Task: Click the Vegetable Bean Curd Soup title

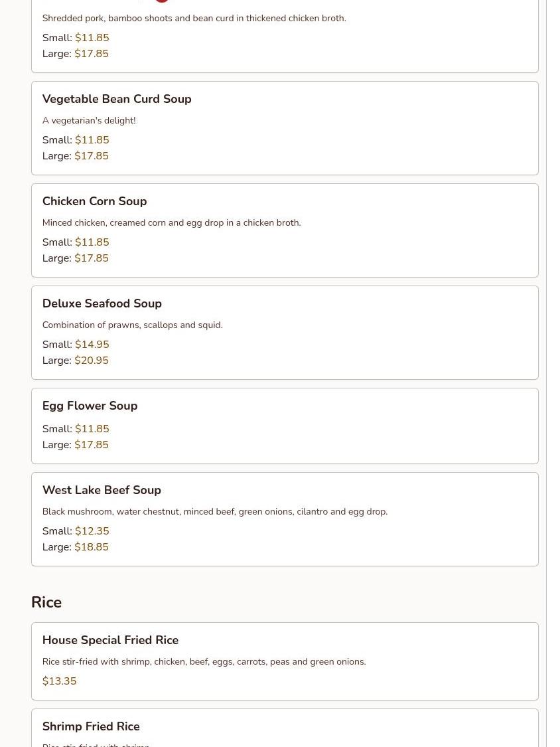Action: click(117, 99)
